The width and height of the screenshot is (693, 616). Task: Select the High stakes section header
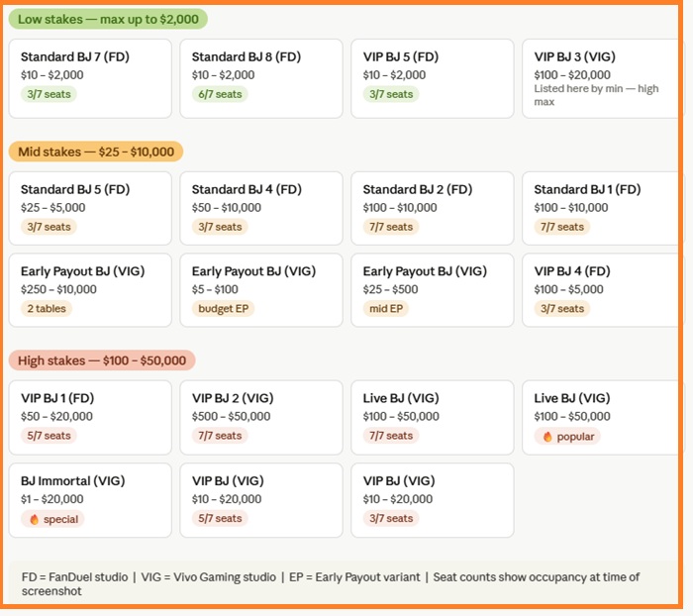101,360
